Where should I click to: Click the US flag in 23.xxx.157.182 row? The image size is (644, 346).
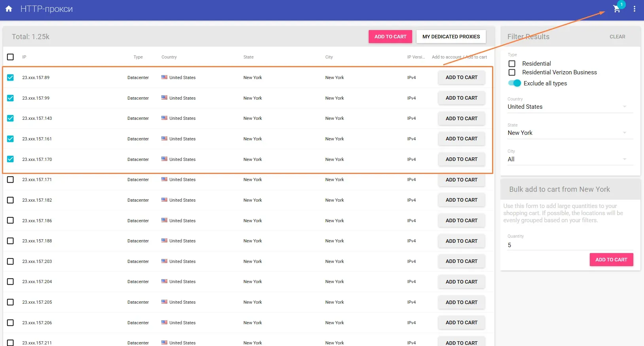[164, 200]
